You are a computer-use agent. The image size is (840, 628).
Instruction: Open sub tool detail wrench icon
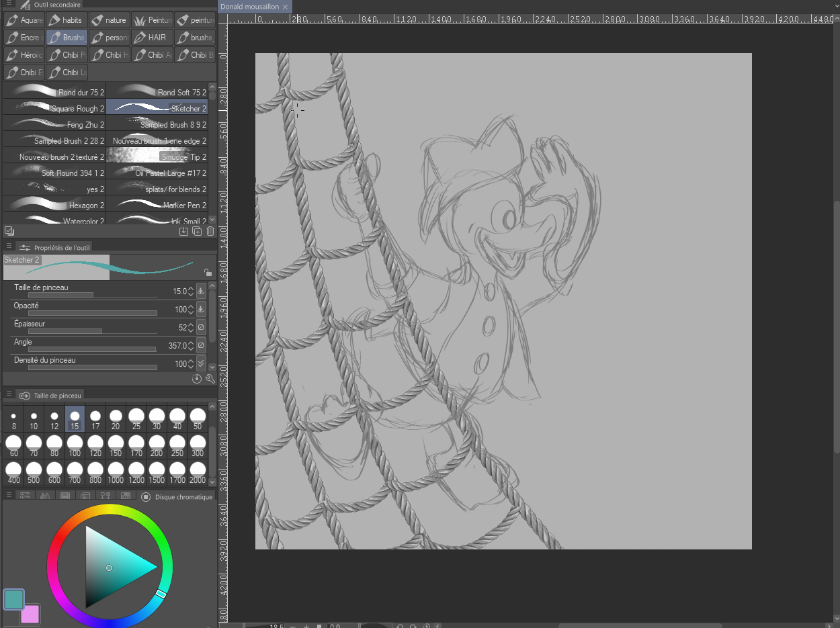(x=210, y=379)
